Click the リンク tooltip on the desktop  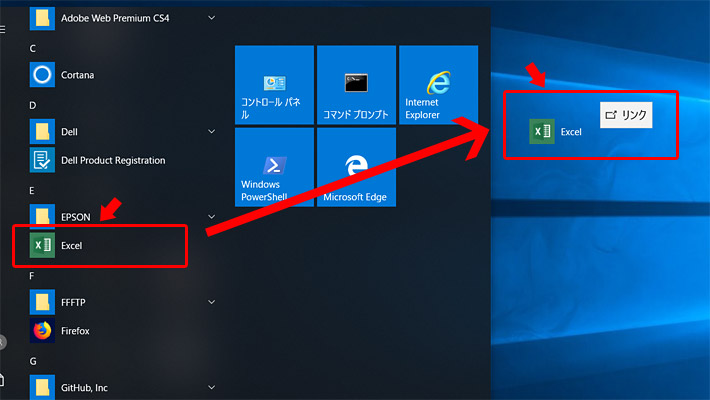[x=626, y=115]
